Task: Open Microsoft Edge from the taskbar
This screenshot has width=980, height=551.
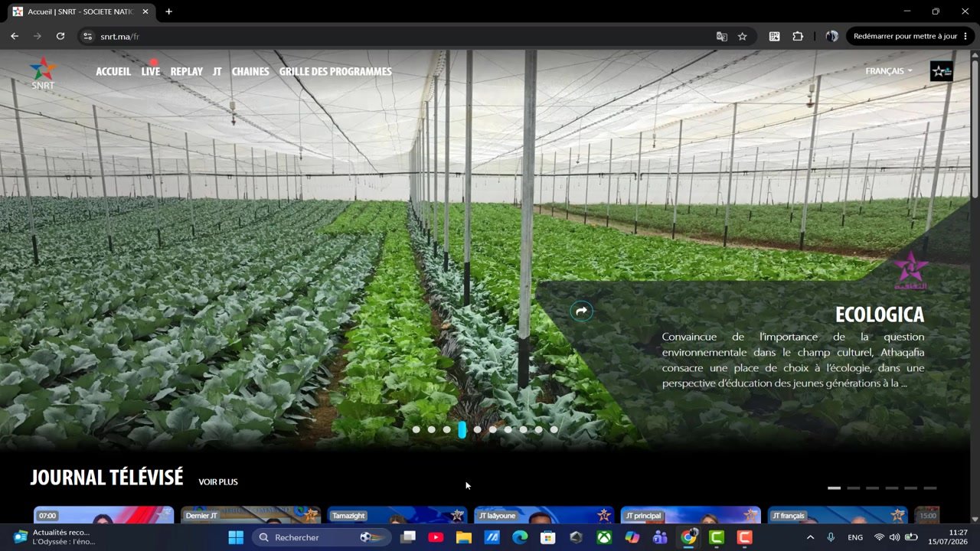Action: (x=520, y=537)
